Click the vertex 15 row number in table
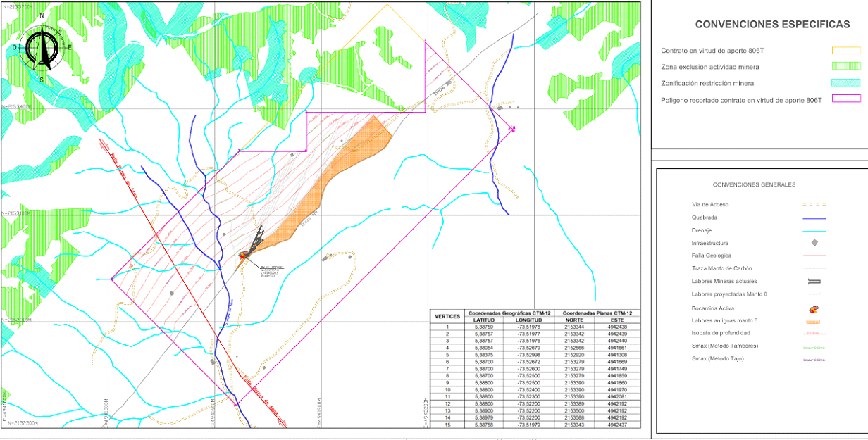Viewport: 868px width, 440px height. click(447, 425)
